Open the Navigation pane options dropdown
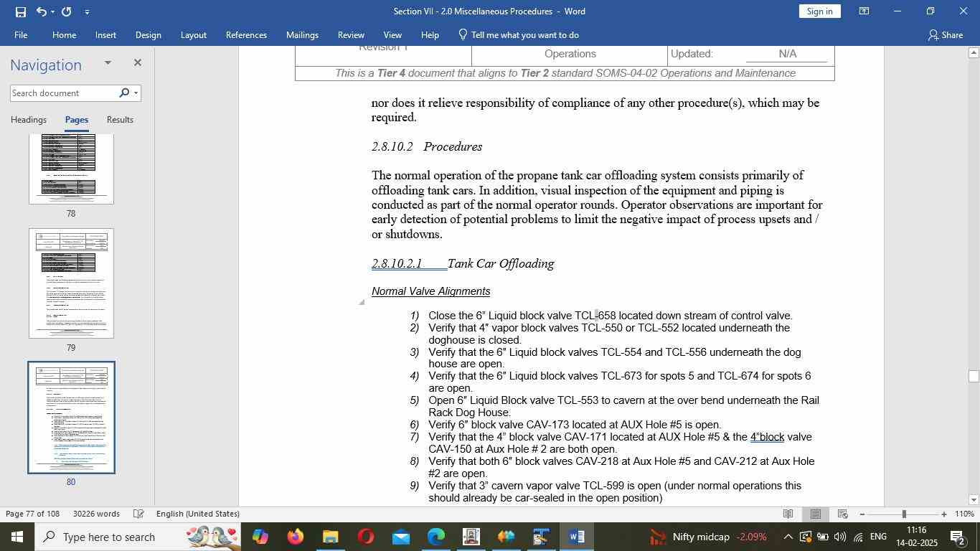This screenshot has width=980, height=551. [108, 63]
